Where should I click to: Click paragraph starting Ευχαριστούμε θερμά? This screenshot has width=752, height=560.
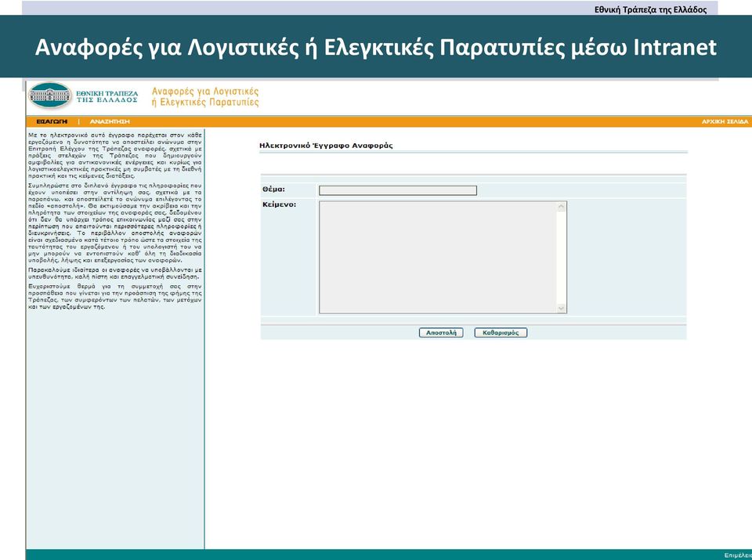115,296
